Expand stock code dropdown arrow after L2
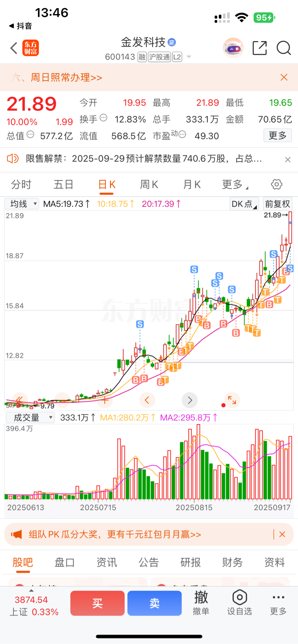 point(189,57)
